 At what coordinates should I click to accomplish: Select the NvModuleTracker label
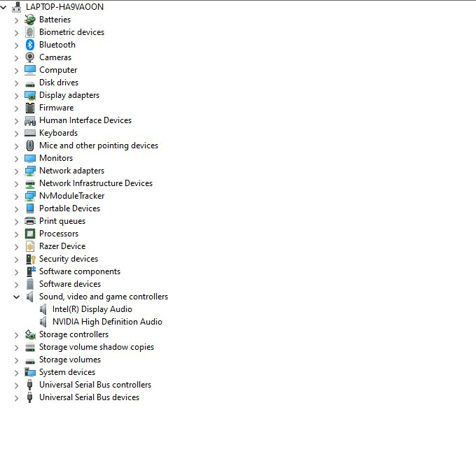click(72, 196)
